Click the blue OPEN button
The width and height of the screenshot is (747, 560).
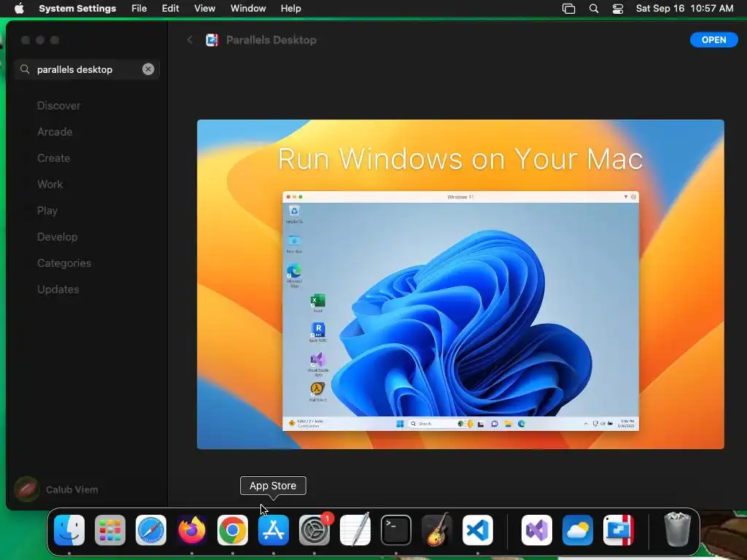coord(713,40)
